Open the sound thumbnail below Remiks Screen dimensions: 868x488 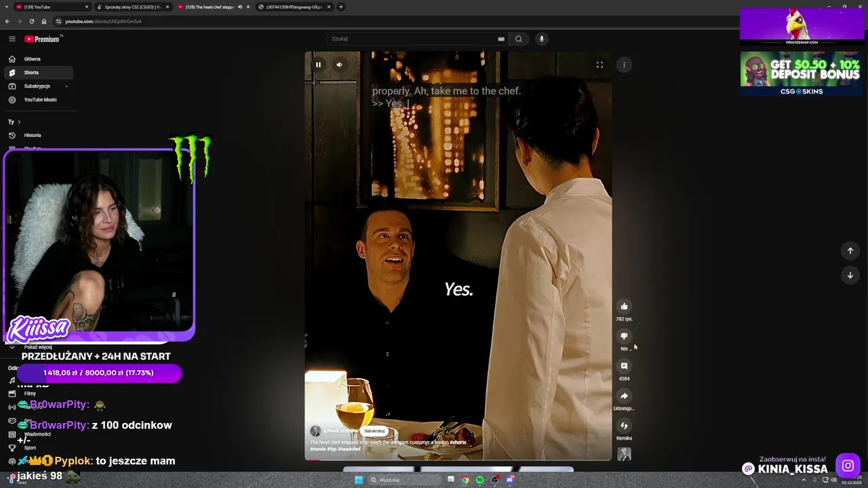pyautogui.click(x=624, y=454)
